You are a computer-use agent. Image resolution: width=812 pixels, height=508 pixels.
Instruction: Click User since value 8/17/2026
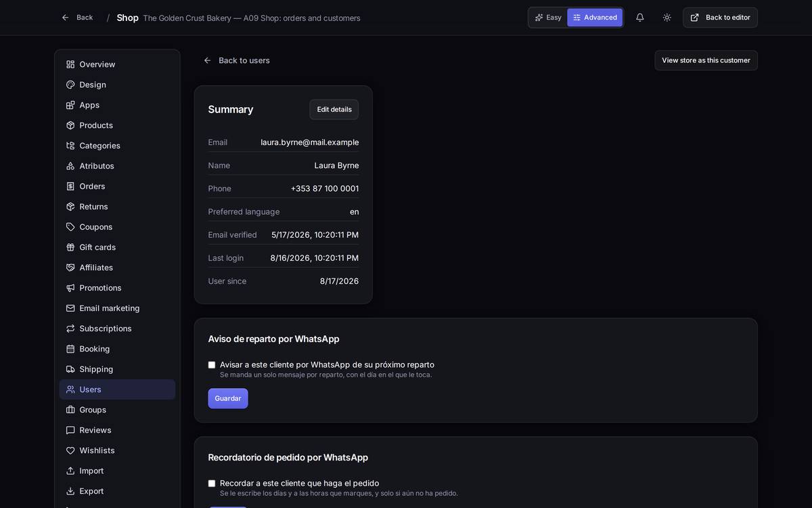(339, 281)
